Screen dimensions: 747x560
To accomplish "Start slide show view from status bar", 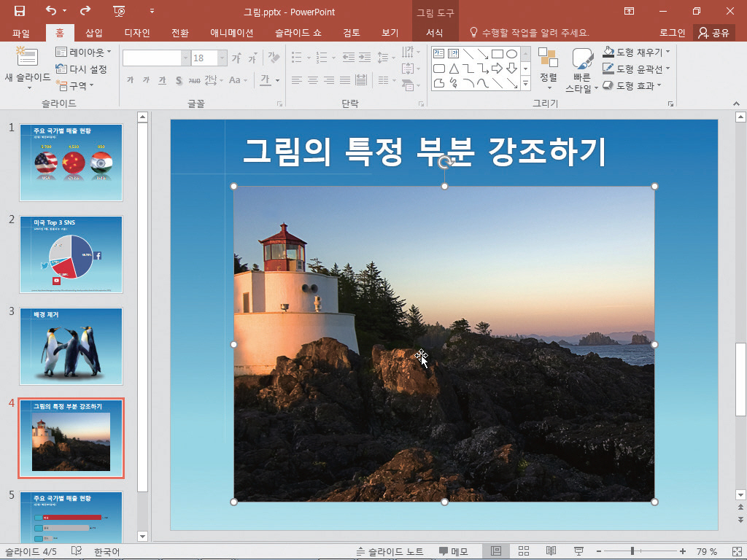I will (579, 551).
